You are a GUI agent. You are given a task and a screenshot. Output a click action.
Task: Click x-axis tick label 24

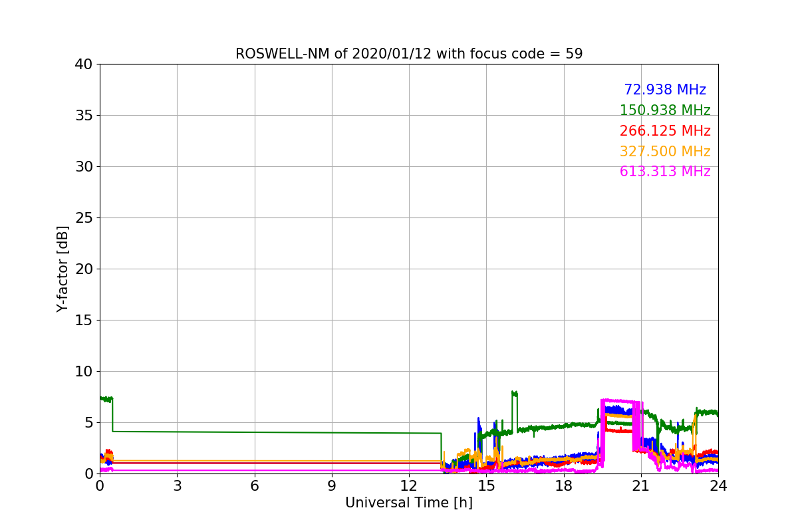click(718, 485)
